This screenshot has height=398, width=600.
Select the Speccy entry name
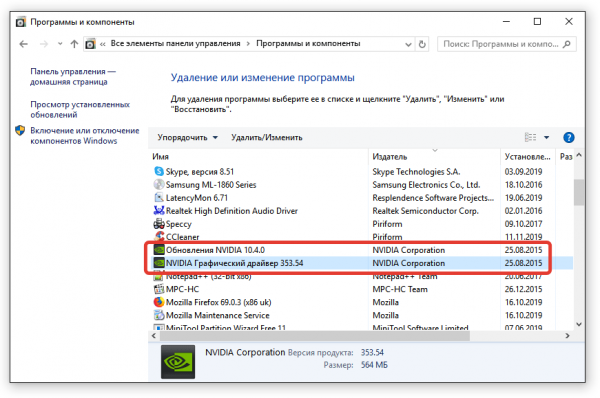pyautogui.click(x=178, y=224)
